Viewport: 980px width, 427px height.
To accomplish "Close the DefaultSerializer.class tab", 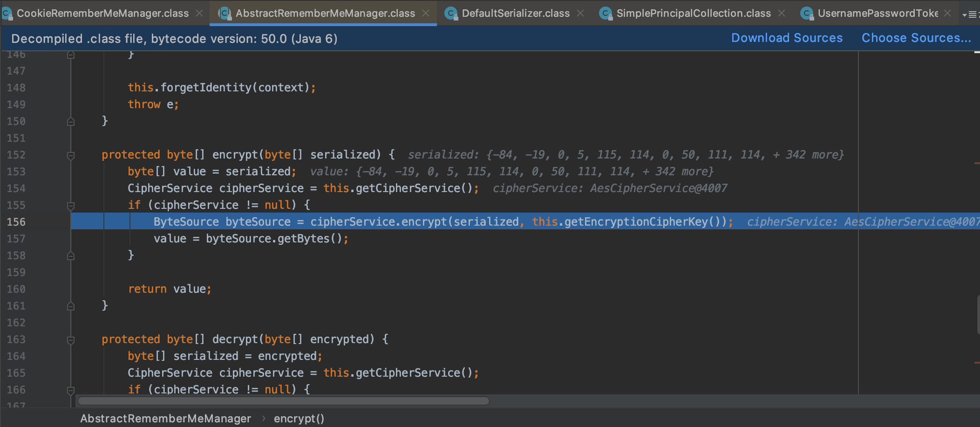I will 580,13.
